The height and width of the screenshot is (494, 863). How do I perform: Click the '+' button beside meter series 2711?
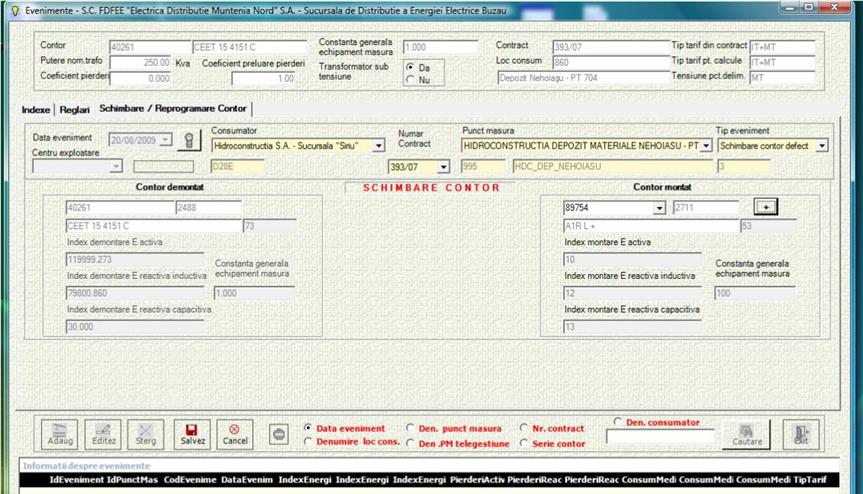[x=765, y=207]
